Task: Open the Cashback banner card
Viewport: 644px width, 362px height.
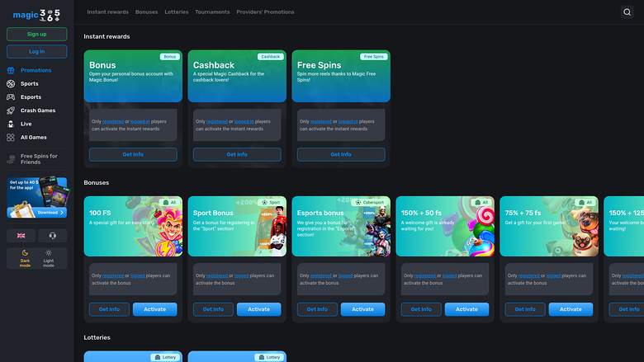Action: click(x=237, y=76)
